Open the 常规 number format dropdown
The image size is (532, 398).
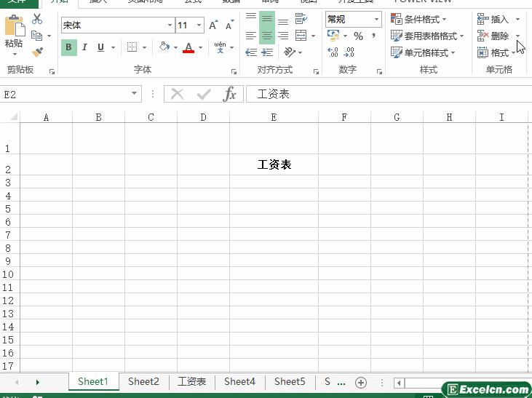click(x=376, y=20)
